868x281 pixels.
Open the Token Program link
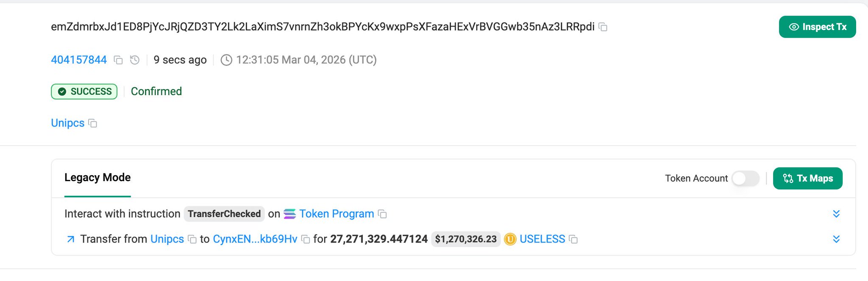tap(337, 214)
